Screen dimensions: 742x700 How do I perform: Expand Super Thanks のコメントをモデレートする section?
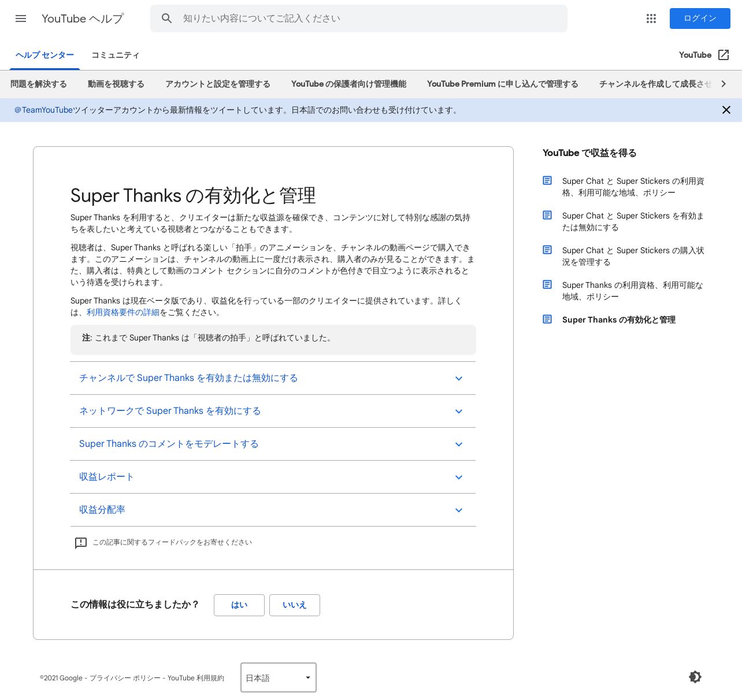pos(273,444)
